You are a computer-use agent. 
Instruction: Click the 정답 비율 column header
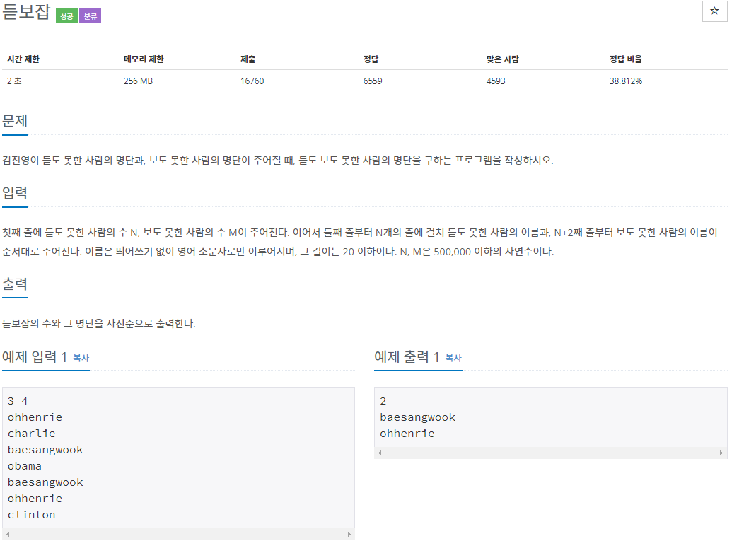click(625, 59)
